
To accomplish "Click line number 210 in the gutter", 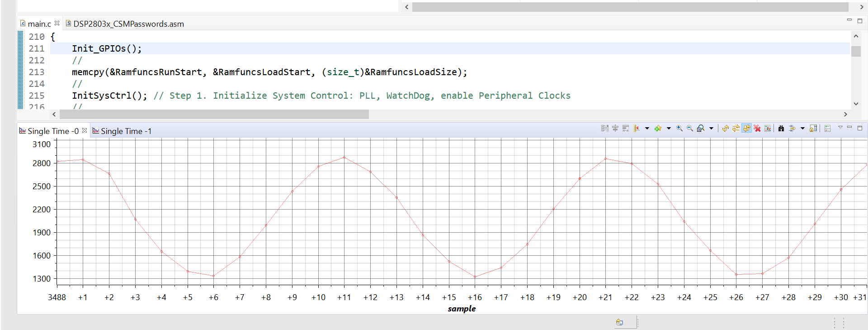I will (x=37, y=37).
